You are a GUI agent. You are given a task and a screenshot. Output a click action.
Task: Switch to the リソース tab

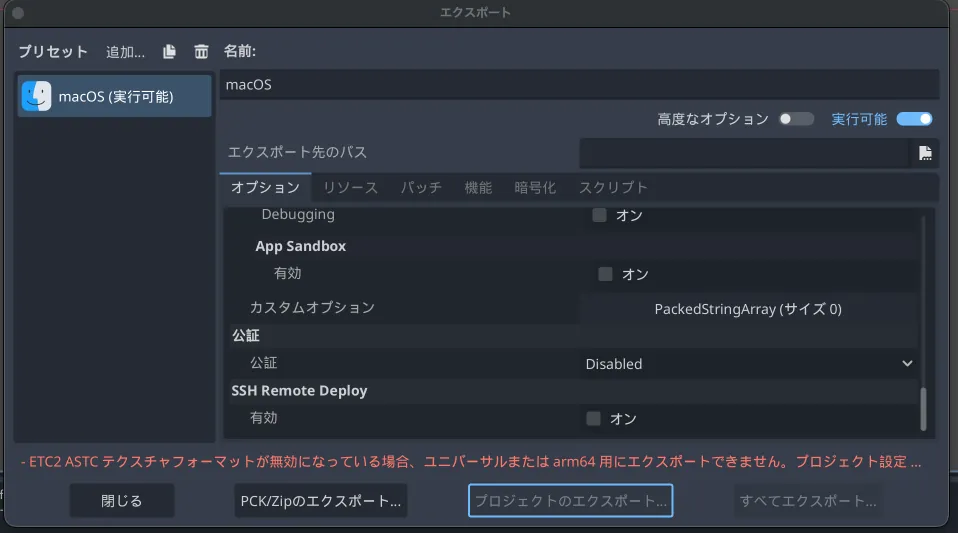[350, 188]
